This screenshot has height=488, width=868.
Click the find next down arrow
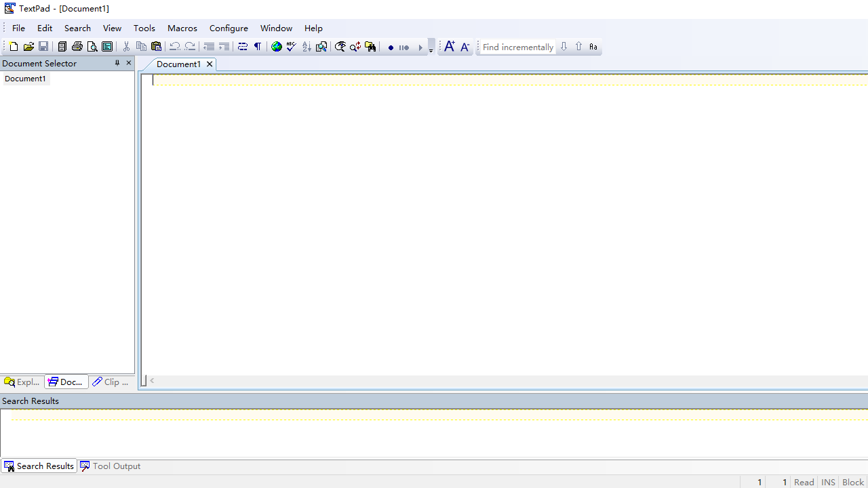click(x=564, y=47)
